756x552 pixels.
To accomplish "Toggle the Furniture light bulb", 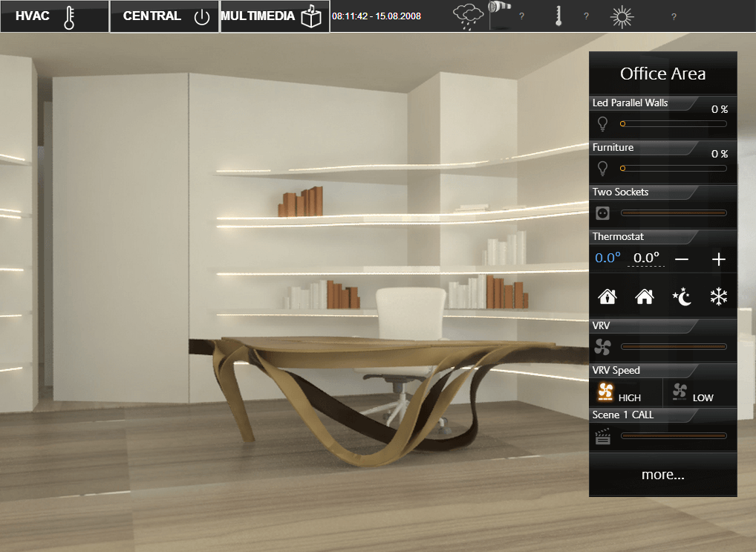I will pos(603,169).
